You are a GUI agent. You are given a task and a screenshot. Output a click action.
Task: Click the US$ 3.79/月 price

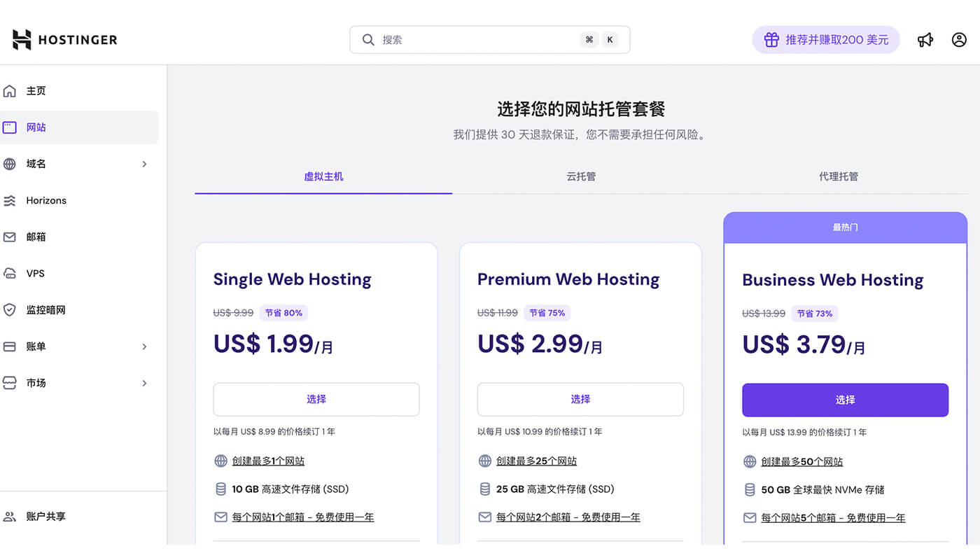click(x=804, y=344)
